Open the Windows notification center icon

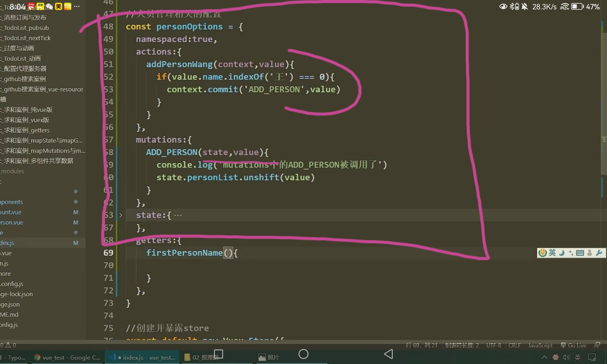coord(592,357)
